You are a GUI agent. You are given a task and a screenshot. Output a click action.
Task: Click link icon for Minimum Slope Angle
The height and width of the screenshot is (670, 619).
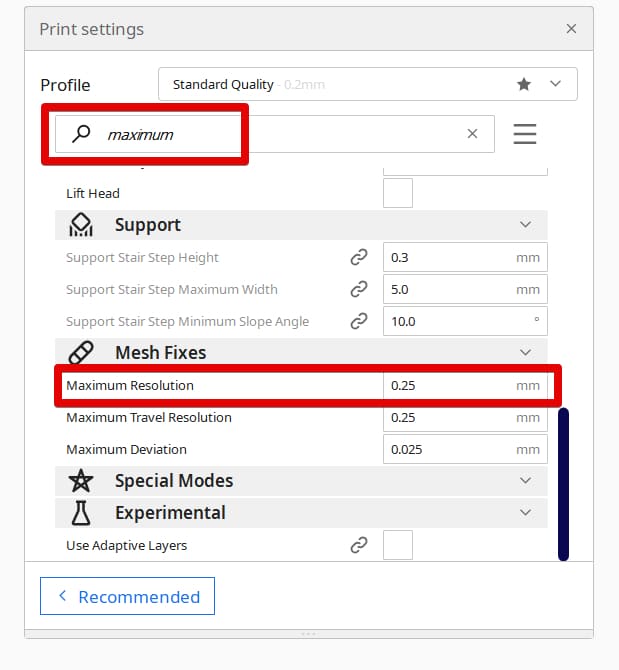[x=359, y=321]
